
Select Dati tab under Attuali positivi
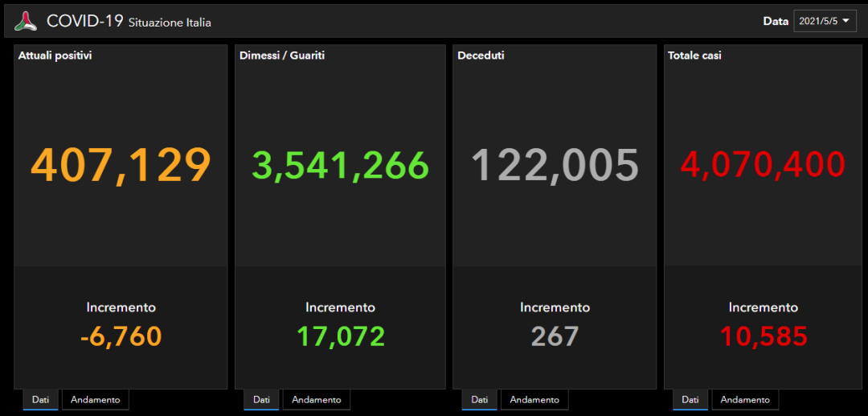(40, 399)
